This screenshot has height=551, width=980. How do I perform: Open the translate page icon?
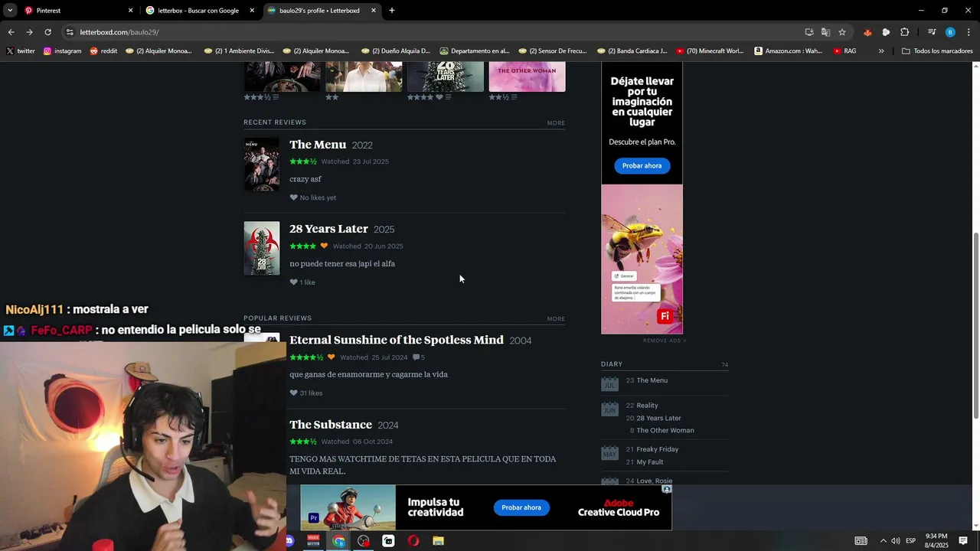[x=825, y=32]
